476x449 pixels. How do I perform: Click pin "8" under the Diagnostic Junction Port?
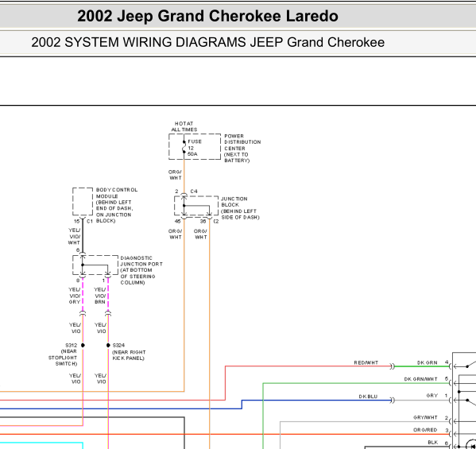[78, 281]
